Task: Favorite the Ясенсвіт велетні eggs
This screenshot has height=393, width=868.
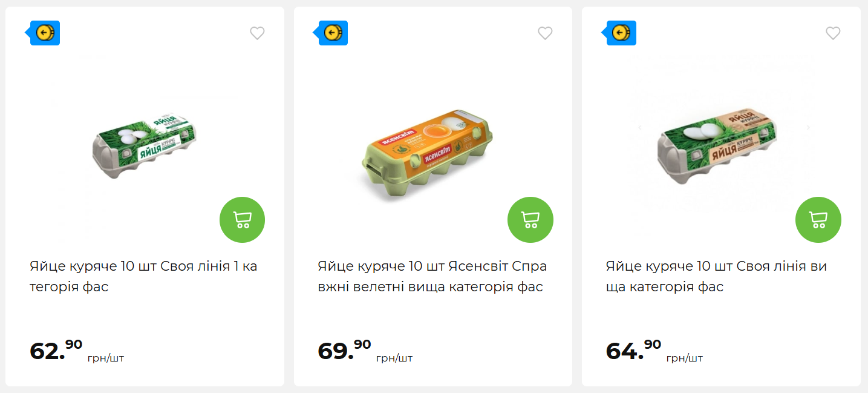Action: pos(545,33)
